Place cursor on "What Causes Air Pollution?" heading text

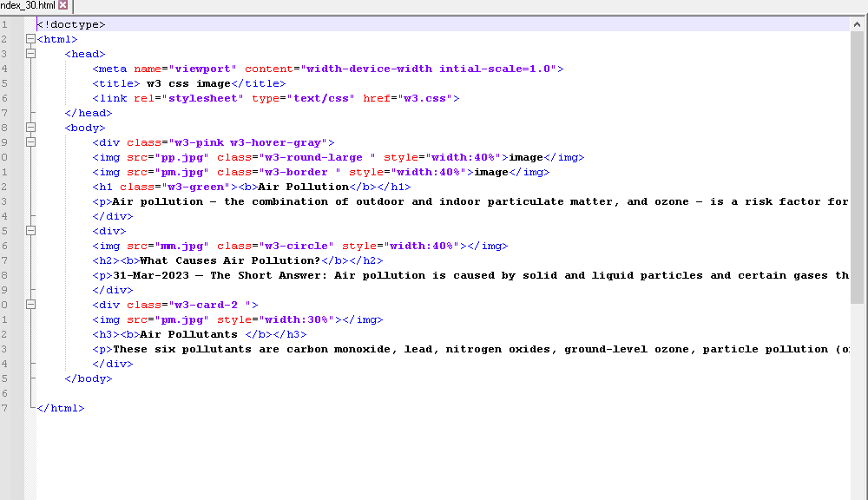click(x=229, y=260)
